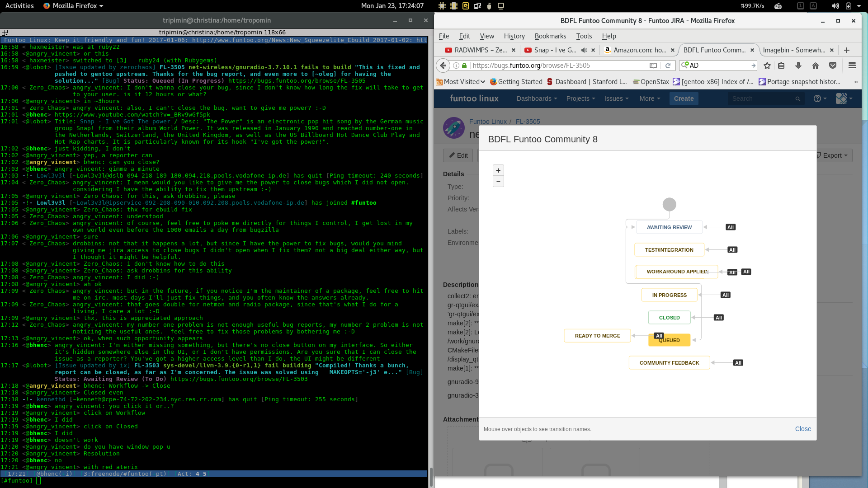Open JIRA help question mark menu

[820, 99]
